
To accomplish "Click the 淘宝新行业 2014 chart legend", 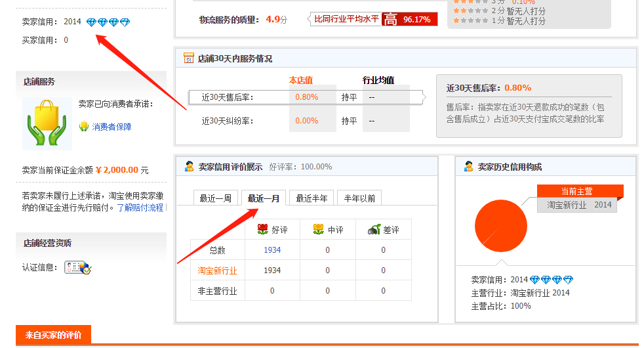I will pos(578,205).
